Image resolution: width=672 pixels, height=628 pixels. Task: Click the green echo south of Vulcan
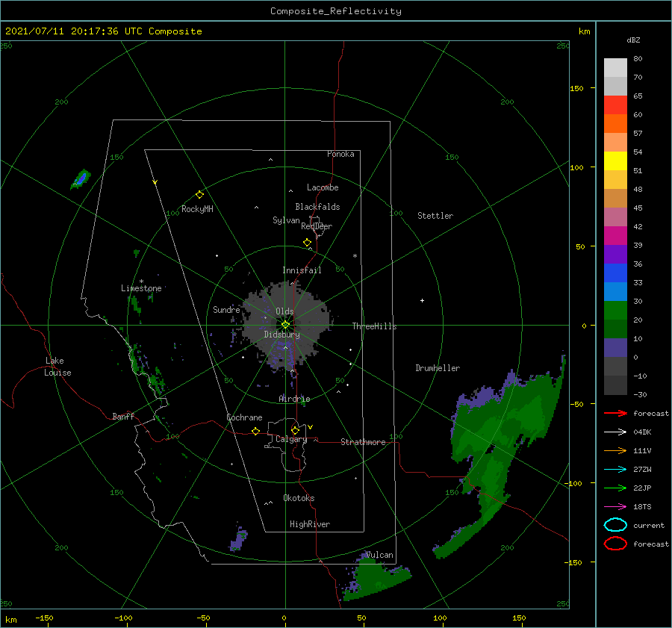click(x=375, y=579)
